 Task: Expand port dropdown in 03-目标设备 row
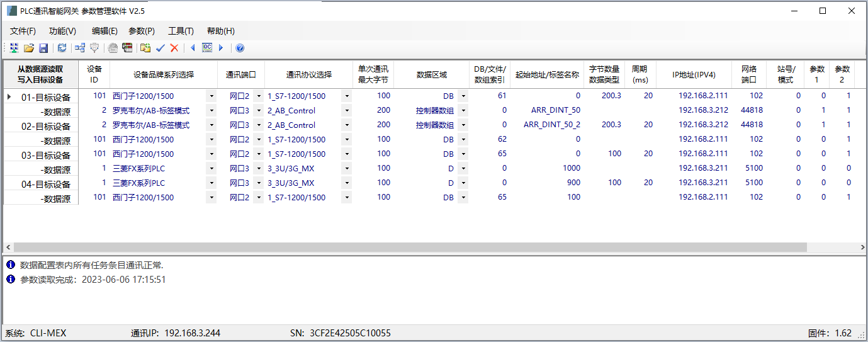pos(258,154)
